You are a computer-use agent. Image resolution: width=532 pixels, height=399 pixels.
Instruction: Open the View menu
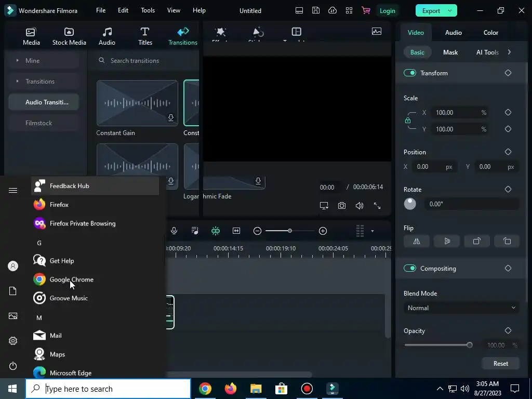174,10
